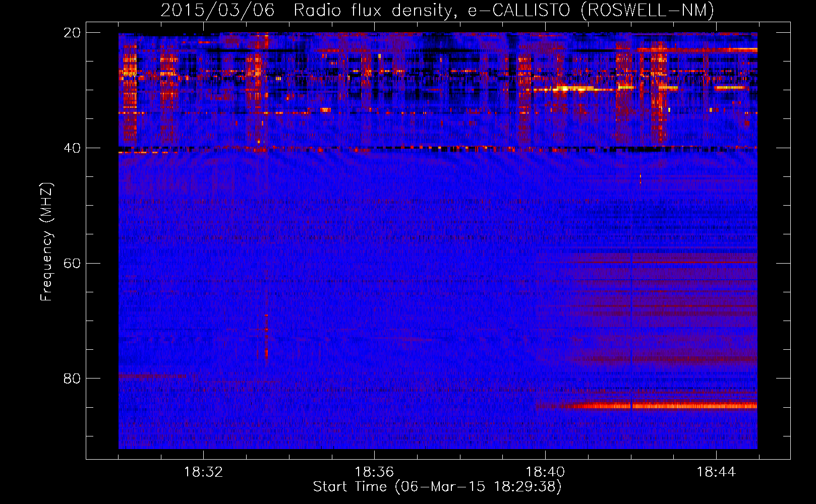This screenshot has height=504, width=816.
Task: Click the frequency tick label 80
Action: pyautogui.click(x=72, y=379)
